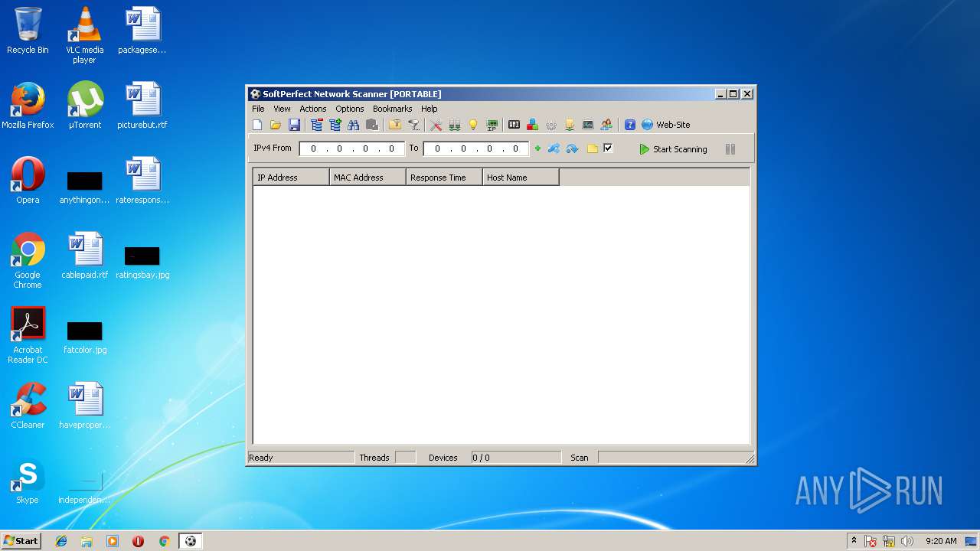Screen dimensions: 980x551
Task: Open the Web-Site link in toolbar
Action: point(665,125)
